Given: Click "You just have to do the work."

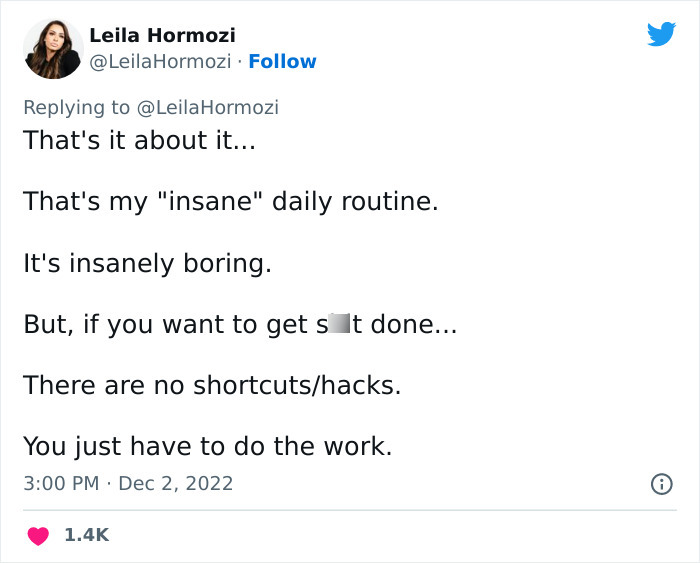Looking at the screenshot, I should tap(207, 446).
